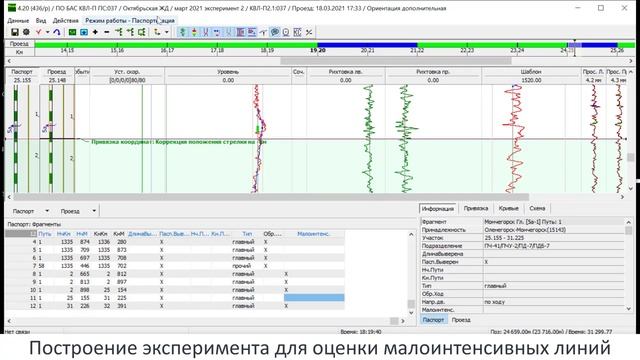Toggle the purple column layout icon
Image resolution: width=640 pixels, height=360 pixels.
(x=240, y=32)
